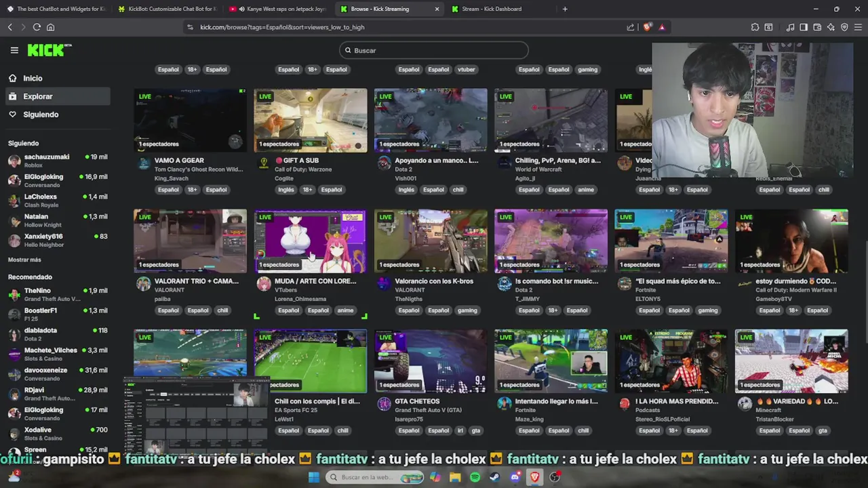Open I LA HORA MAS PRENDID stream title

[677, 401]
